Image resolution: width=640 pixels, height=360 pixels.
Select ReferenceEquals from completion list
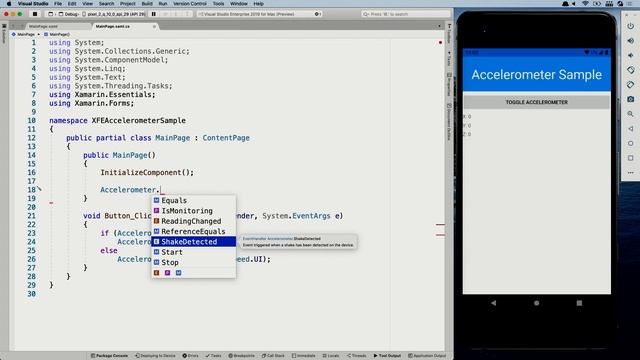pyautogui.click(x=193, y=231)
